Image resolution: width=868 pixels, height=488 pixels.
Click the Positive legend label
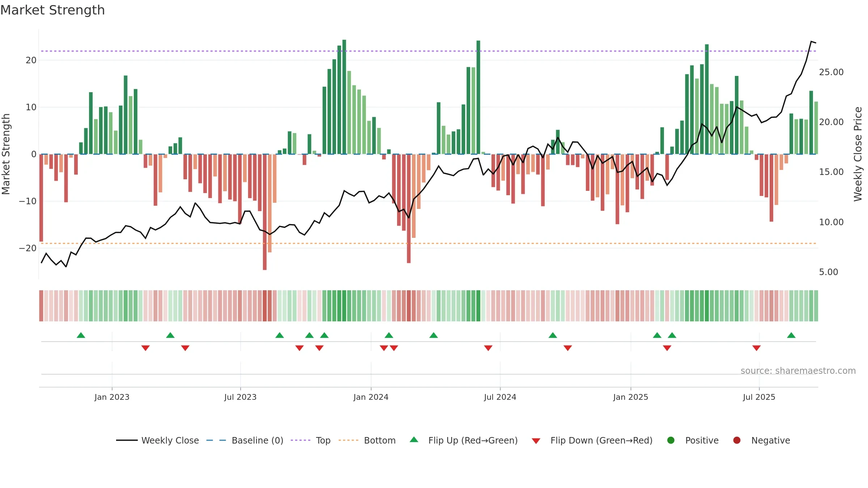click(702, 440)
